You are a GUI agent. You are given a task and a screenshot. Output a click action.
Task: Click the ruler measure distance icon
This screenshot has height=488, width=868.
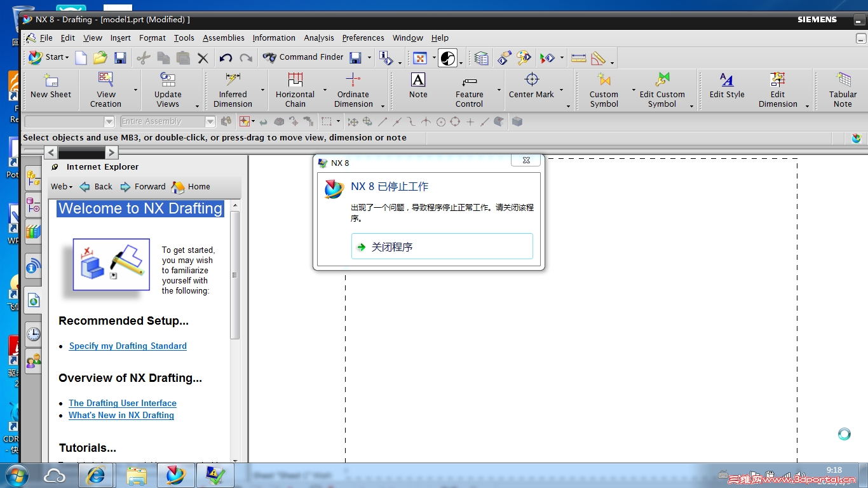(578, 58)
